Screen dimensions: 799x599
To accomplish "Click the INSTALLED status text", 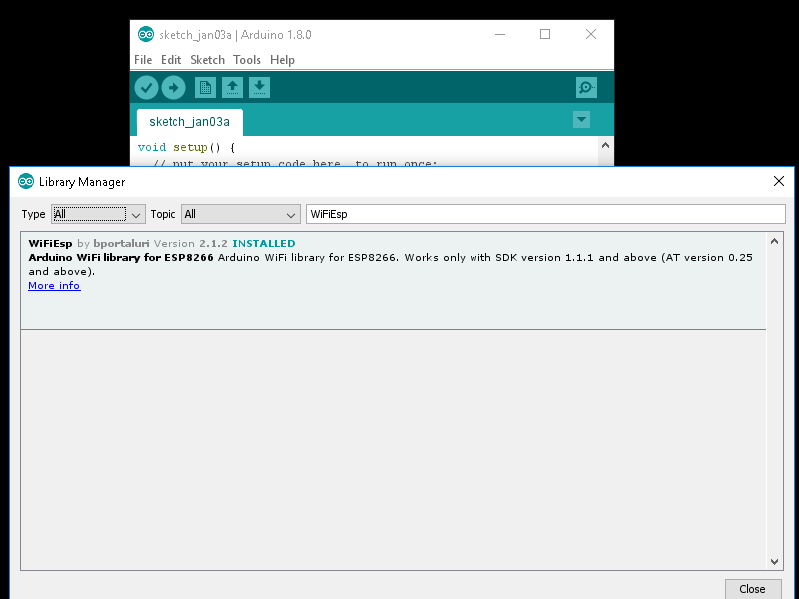I will pos(264,243).
